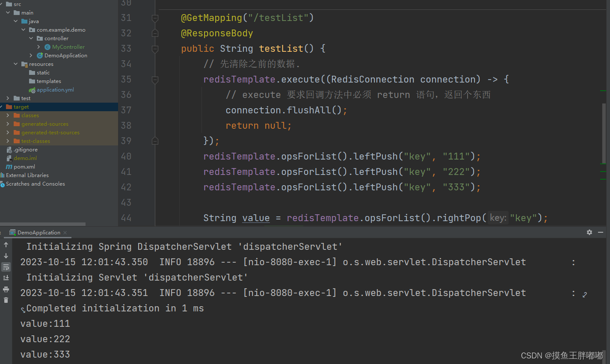Image resolution: width=610 pixels, height=364 pixels.
Task: Select the static folder row
Action: coord(59,73)
